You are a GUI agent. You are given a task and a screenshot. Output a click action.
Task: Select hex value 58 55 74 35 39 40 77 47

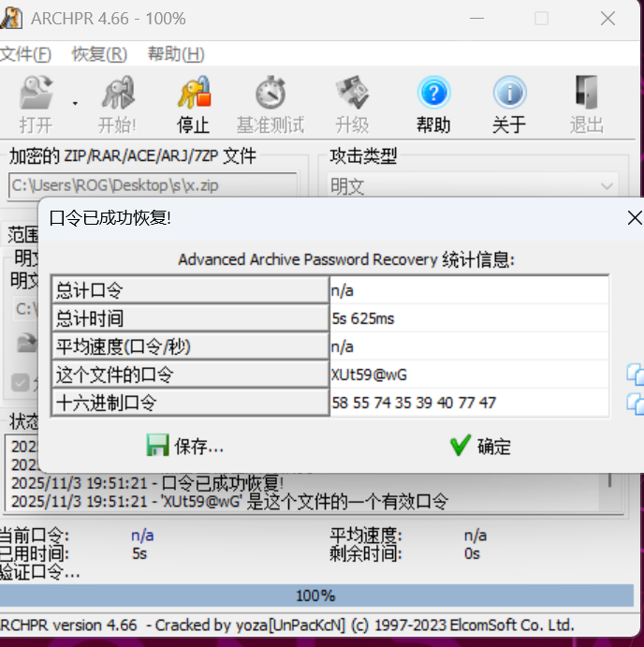469,403
